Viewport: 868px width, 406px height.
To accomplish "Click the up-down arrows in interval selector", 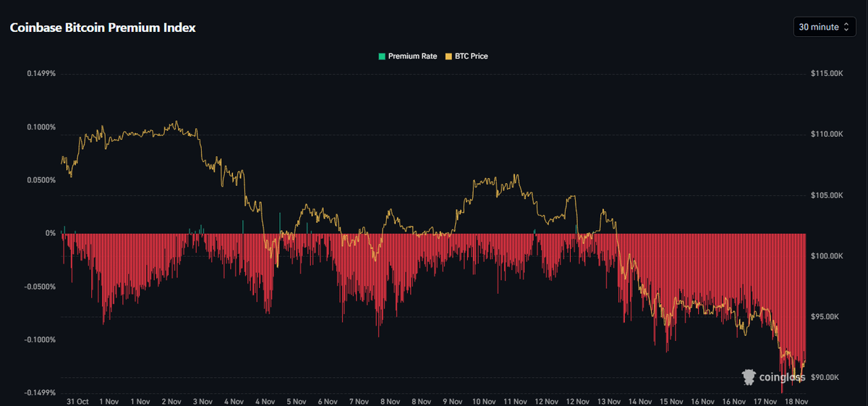I will 846,27.
